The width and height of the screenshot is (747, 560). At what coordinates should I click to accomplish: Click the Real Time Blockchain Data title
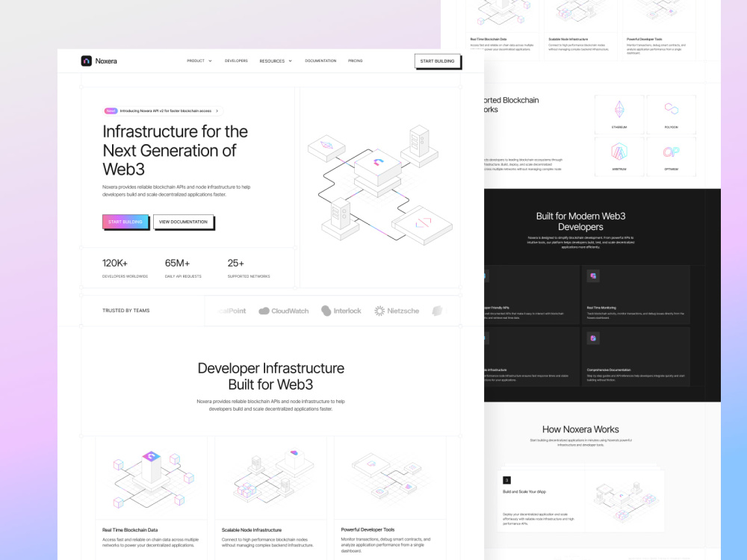[x=130, y=530]
